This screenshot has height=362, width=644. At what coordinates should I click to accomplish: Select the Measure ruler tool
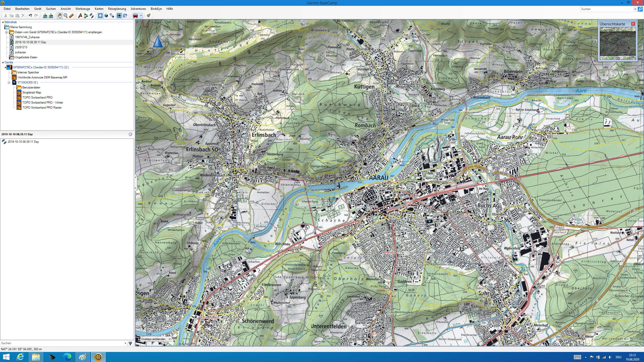71,16
